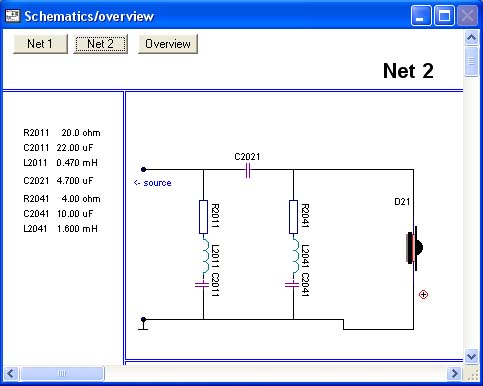Click the 'R2041 4.00 ohm' list entry
The height and width of the screenshot is (386, 483).
coord(62,199)
